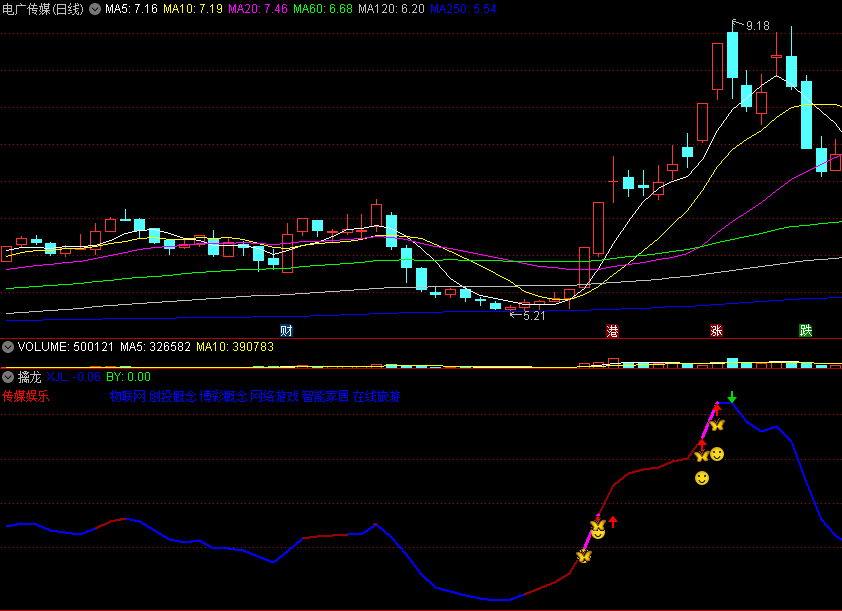The image size is (842, 611).
Task: Click the volume MA10: 390783 value
Action: click(x=235, y=347)
